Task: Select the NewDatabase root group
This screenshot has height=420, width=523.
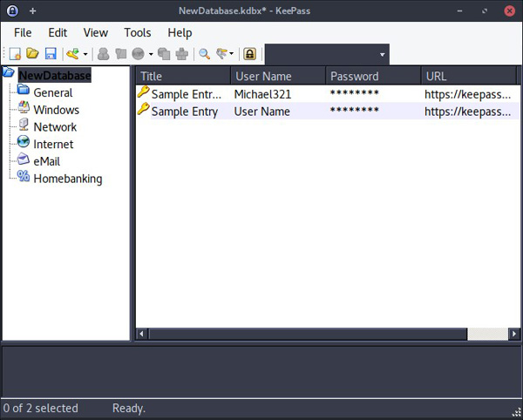Action: pos(55,75)
